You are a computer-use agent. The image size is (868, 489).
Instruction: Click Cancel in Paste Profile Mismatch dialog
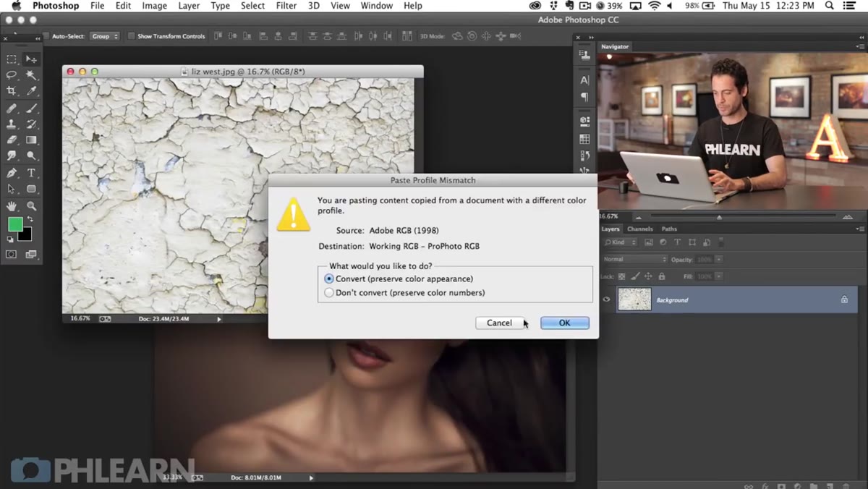[x=499, y=323]
